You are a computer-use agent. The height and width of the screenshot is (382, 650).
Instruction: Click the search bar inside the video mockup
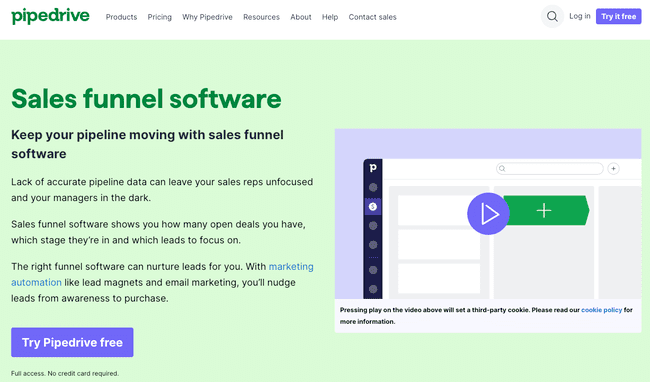click(x=550, y=169)
